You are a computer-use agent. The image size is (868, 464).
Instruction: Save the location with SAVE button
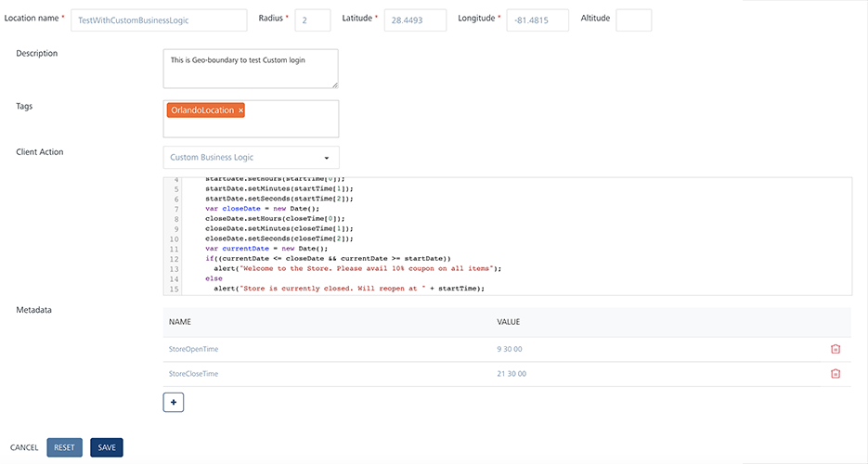[107, 447]
